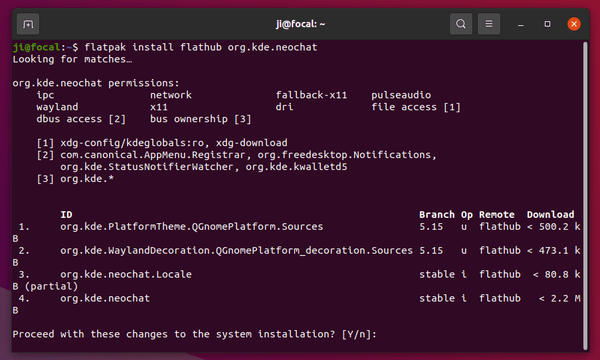Open the terminal search tool
The width and height of the screenshot is (600, 360).
coord(461,24)
